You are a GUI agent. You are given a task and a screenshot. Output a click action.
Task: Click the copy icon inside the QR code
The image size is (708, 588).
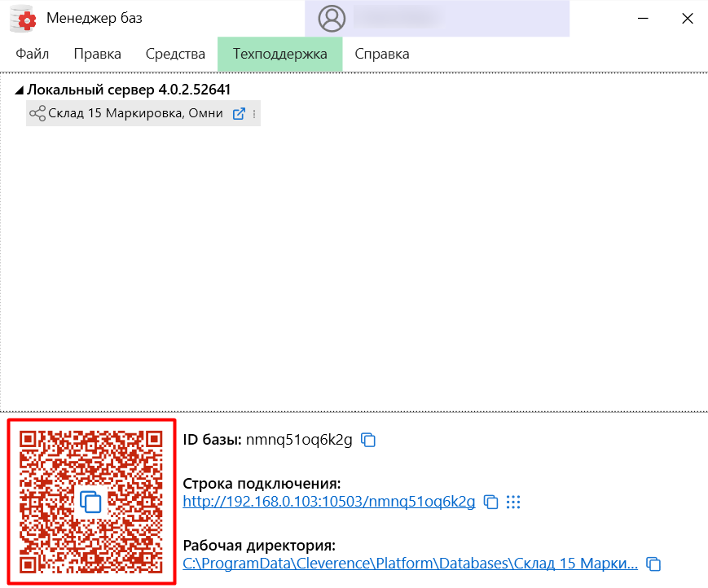90,502
